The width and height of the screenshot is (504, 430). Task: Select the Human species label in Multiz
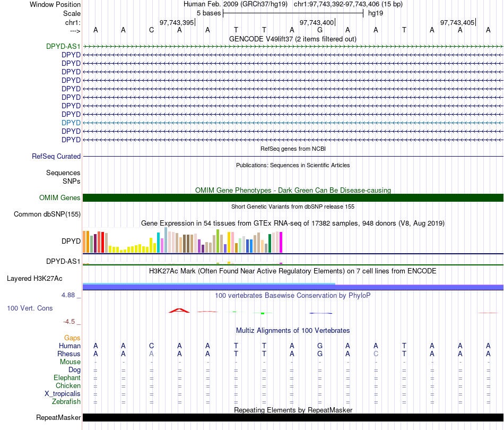[69, 346]
